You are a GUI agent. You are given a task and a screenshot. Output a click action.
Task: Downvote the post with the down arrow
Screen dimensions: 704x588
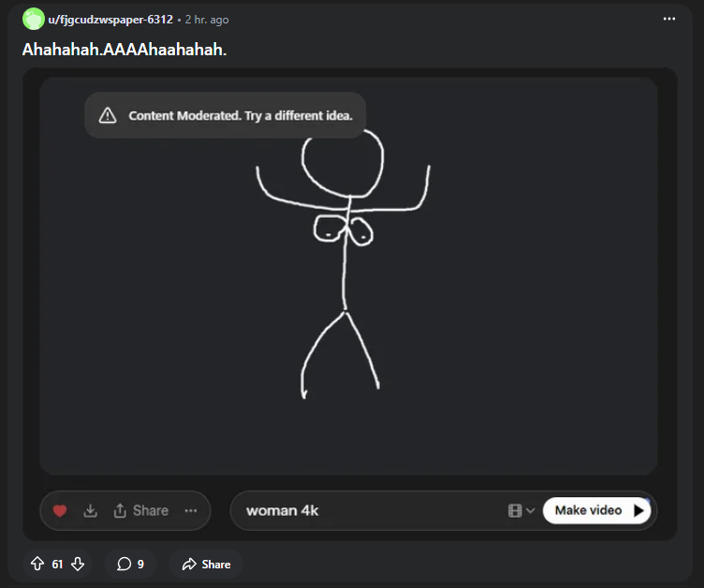click(x=78, y=564)
